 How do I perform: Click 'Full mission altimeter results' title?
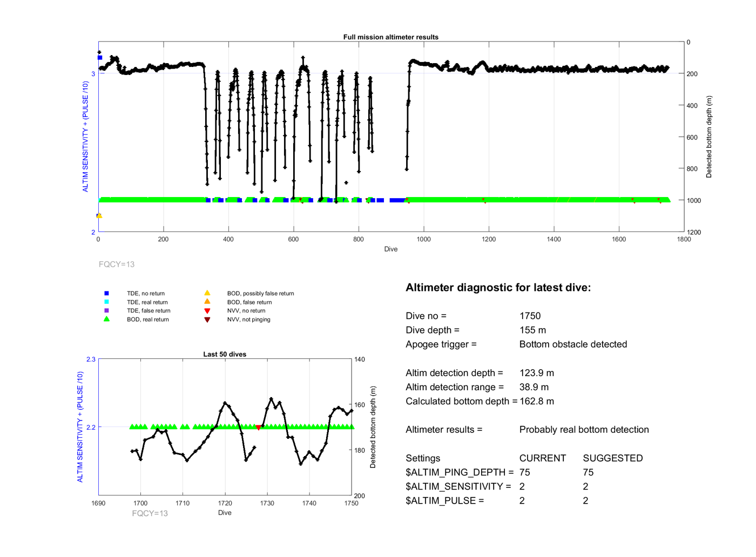click(x=391, y=37)
